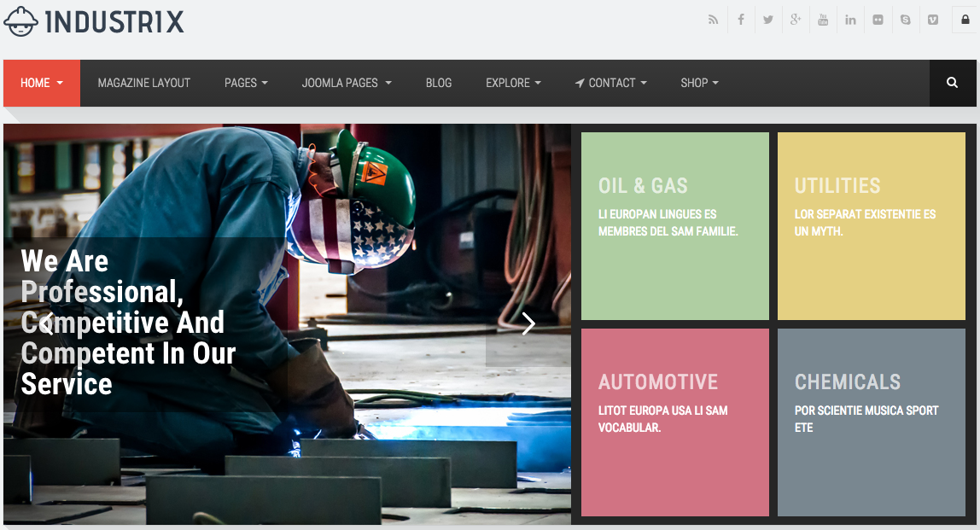980x530 pixels.
Task: Click the Flickr icon
Action: [x=878, y=20]
